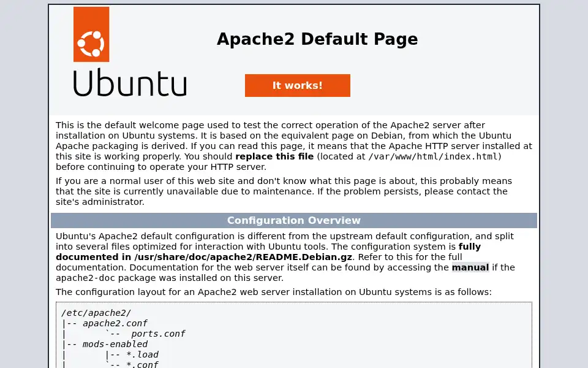Image resolution: width=588 pixels, height=368 pixels.
Task: Click the "Configuration Overview" section header
Action: (293, 220)
